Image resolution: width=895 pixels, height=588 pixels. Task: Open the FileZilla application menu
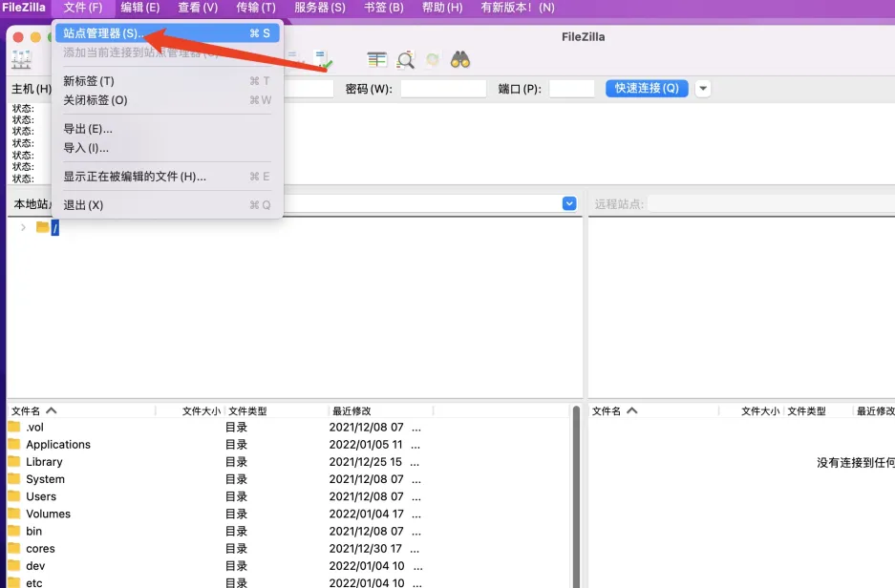coord(24,8)
